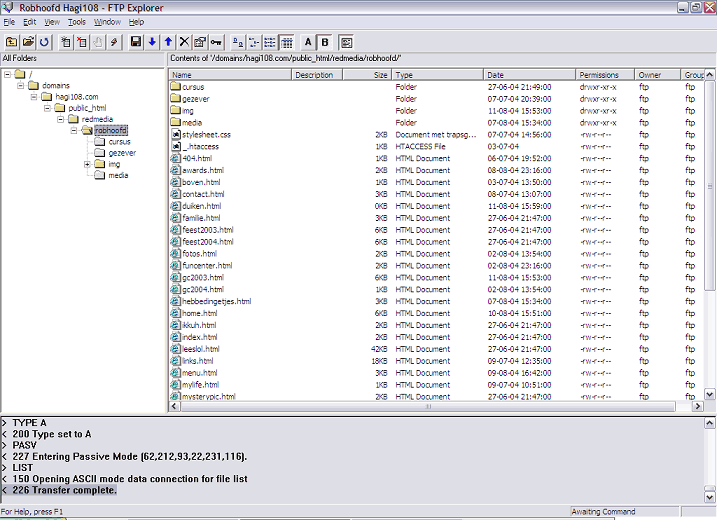Viewport: 717px width, 520px height.
Task: Open the Window menu
Action: tap(107, 22)
